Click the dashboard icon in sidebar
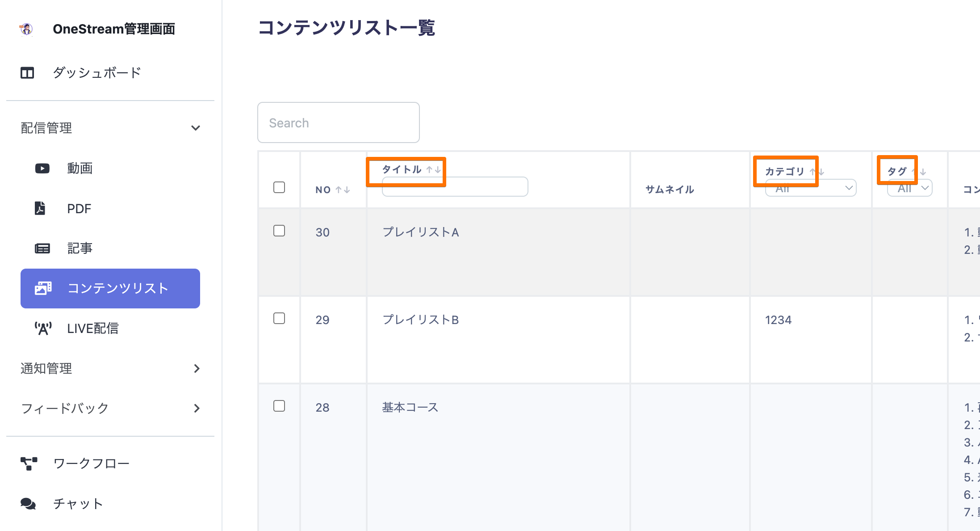The width and height of the screenshot is (980, 531). point(27,73)
